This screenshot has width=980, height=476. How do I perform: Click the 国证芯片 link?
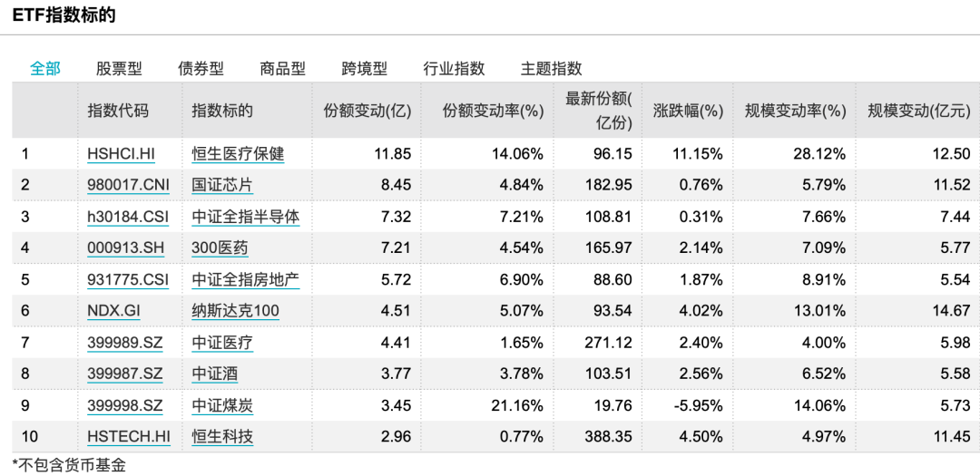click(222, 185)
